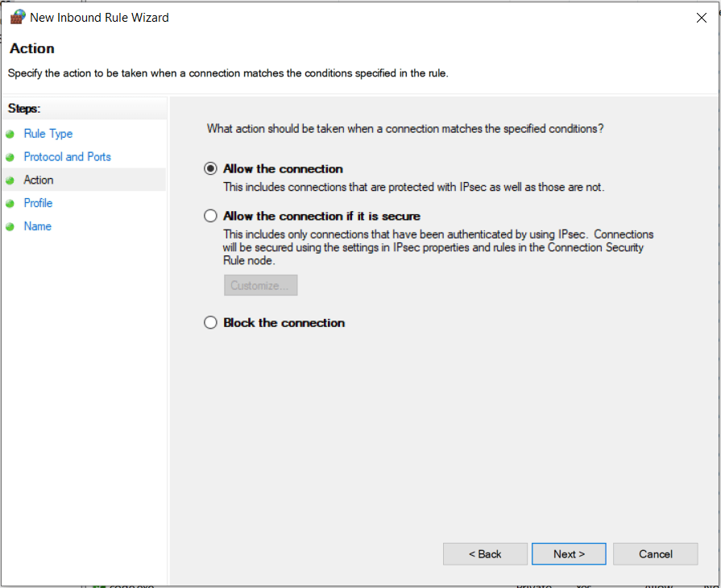
Task: Click the New Inbound Rule Wizard title bar
Action: pyautogui.click(x=363, y=17)
